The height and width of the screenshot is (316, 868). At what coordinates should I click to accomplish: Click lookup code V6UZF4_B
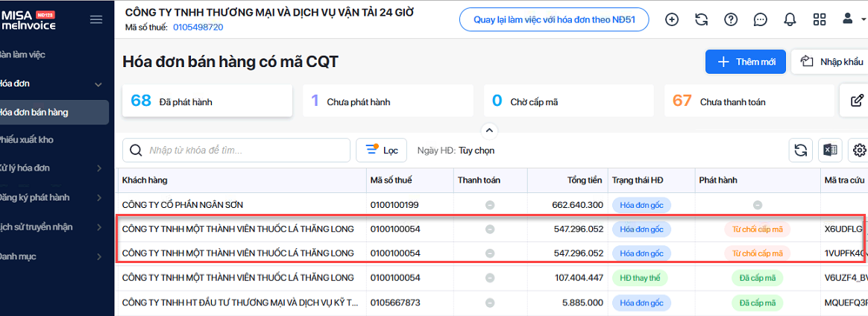pyautogui.click(x=846, y=278)
